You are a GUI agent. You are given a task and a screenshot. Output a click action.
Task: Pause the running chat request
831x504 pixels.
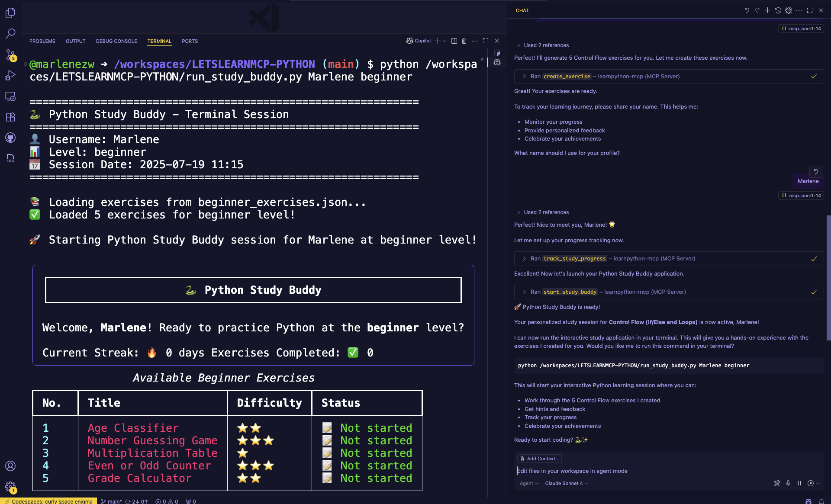[x=799, y=483]
